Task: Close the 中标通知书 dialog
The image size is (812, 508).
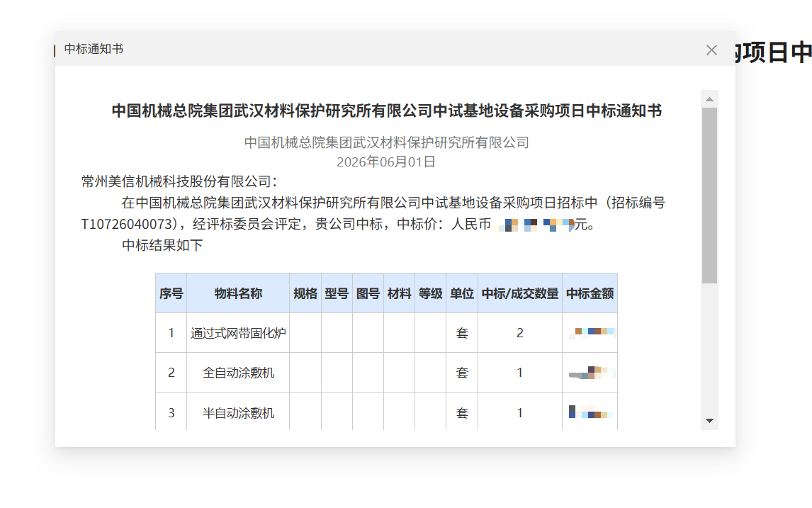Action: pos(711,50)
